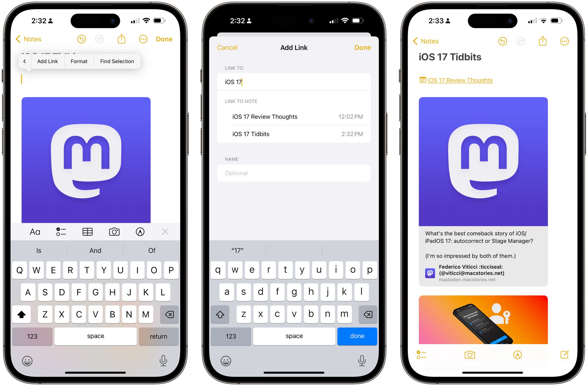Image resolution: width=588 pixels, height=386 pixels.
Task: Tap Link To input field showing iOS 17
Action: pos(294,82)
